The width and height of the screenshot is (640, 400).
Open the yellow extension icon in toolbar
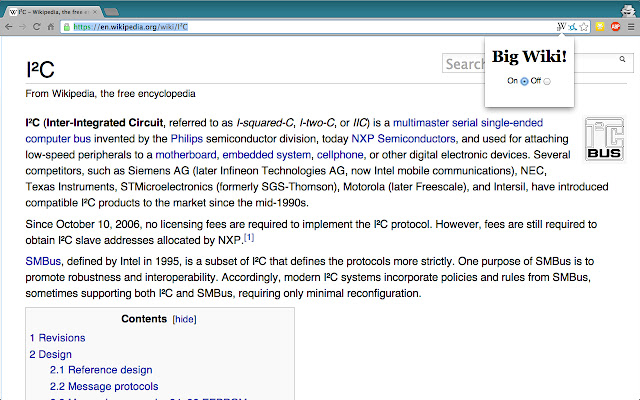(600, 27)
